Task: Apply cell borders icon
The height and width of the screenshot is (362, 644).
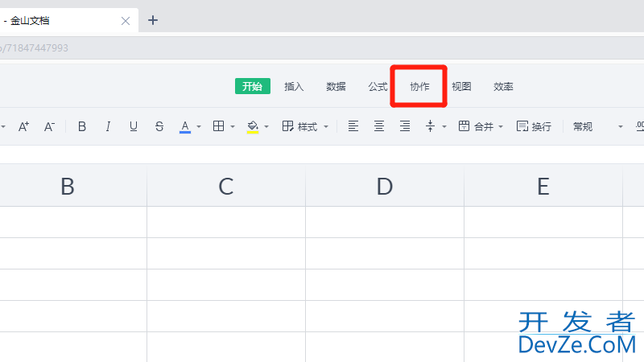Action: tap(218, 126)
